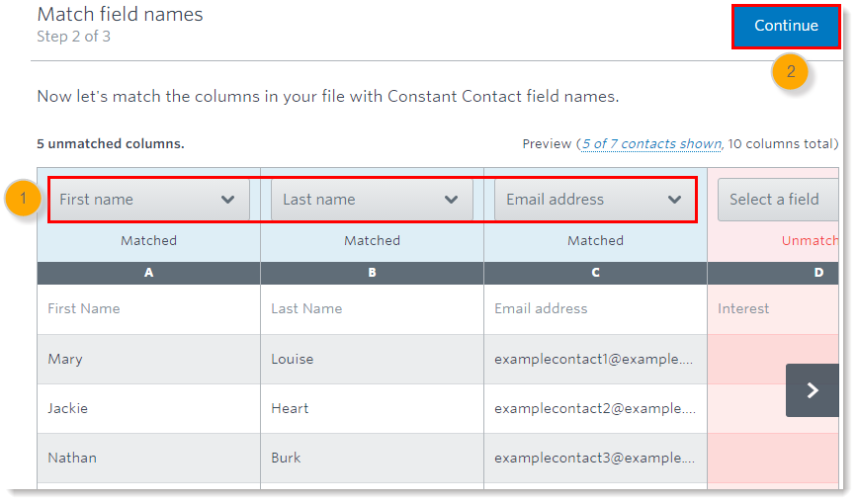This screenshot has width=858, height=504.
Task: Click the Last name dropdown chevron arrow
Action: click(x=452, y=200)
